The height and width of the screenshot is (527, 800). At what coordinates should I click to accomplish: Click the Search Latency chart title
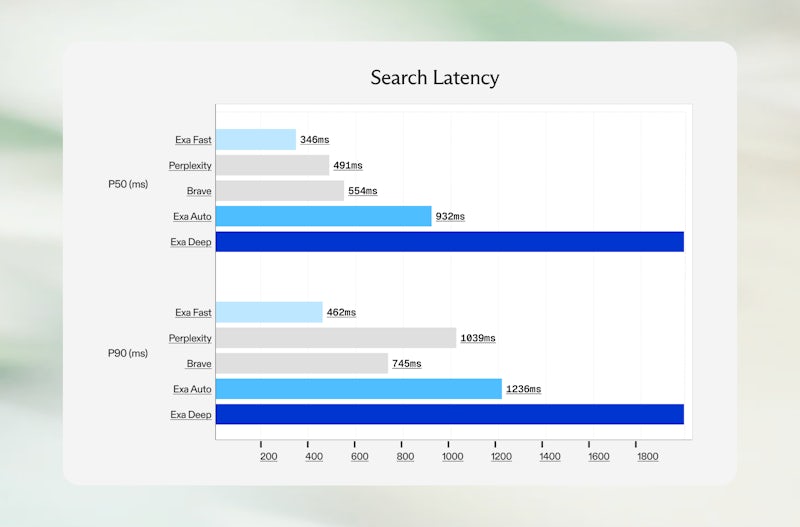(434, 77)
